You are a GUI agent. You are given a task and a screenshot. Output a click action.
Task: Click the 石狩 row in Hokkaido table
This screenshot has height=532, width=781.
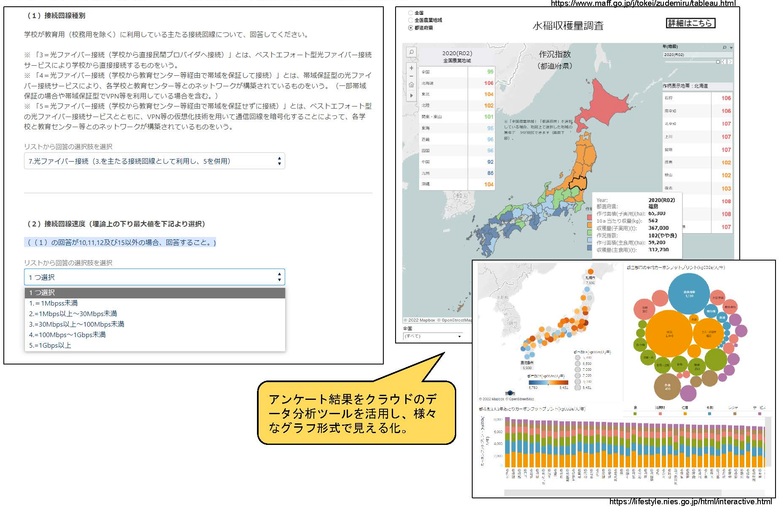point(698,98)
